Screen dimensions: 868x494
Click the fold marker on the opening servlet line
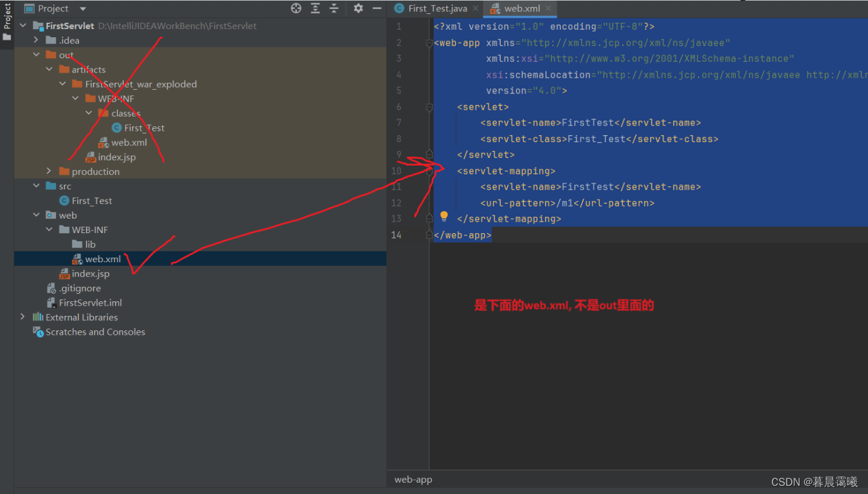pyautogui.click(x=429, y=107)
